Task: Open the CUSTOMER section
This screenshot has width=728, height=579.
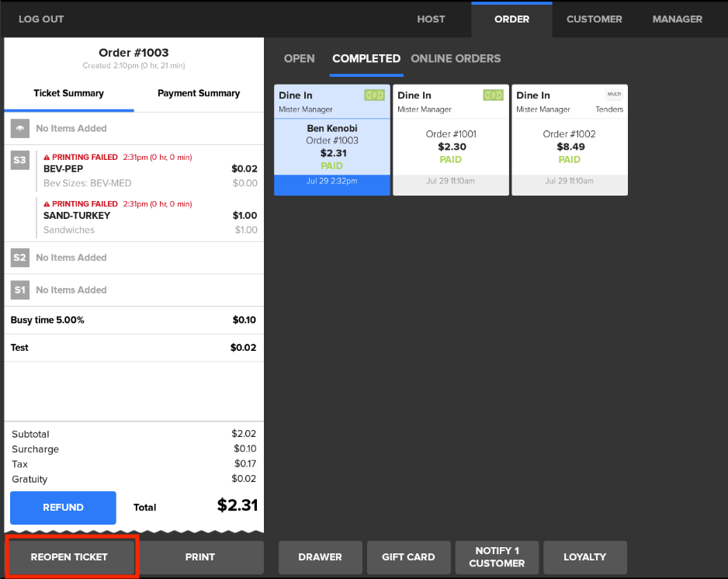Action: (594, 19)
